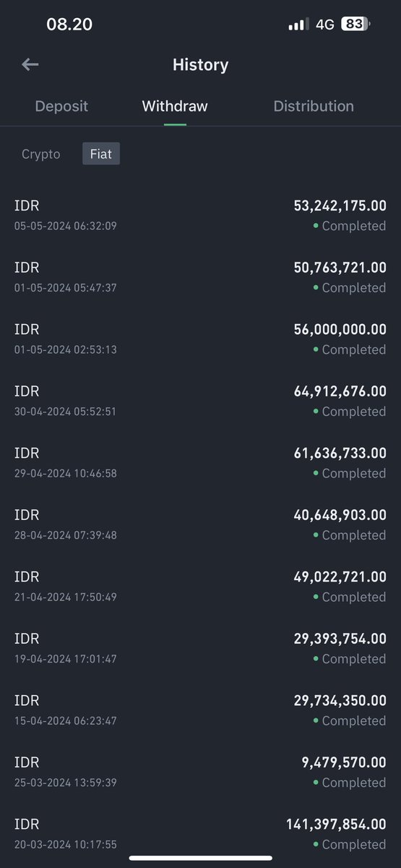
Task: Tap the battery indicator in status bar
Action: tap(356, 24)
